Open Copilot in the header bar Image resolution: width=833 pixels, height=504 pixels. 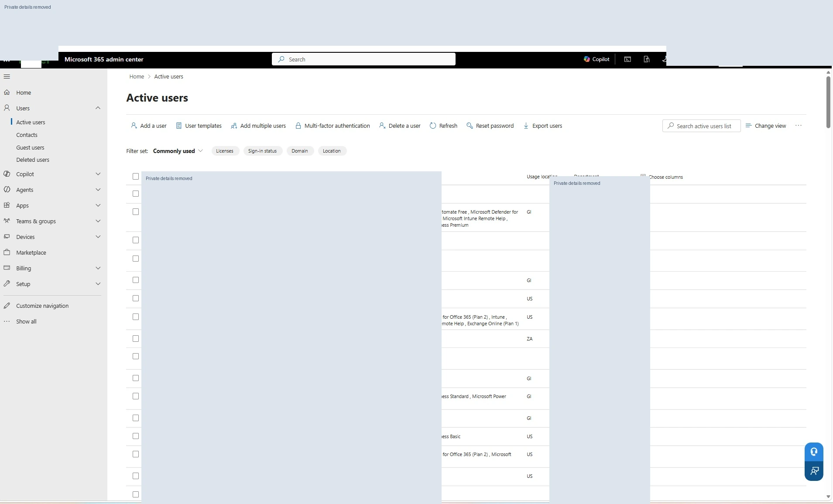pos(596,59)
